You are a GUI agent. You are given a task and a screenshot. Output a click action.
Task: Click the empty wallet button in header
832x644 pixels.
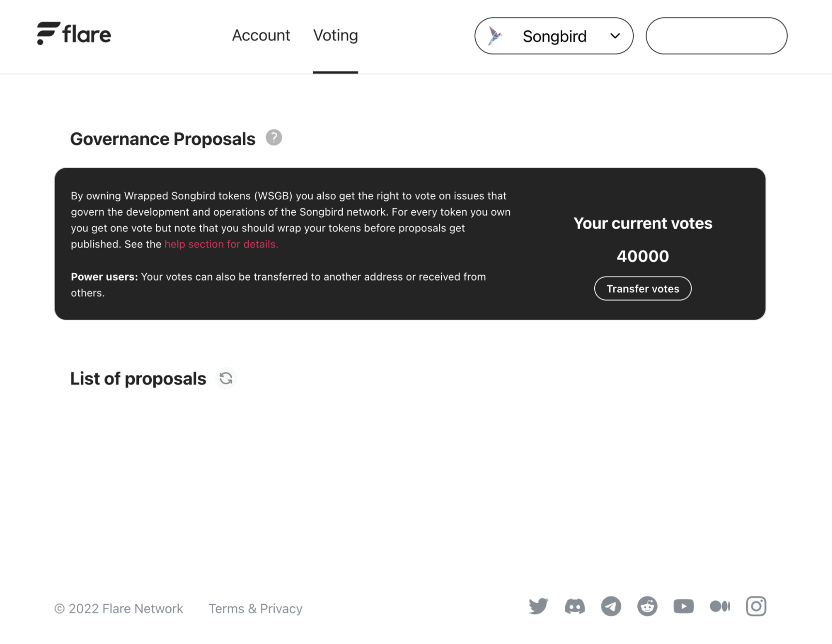point(716,36)
